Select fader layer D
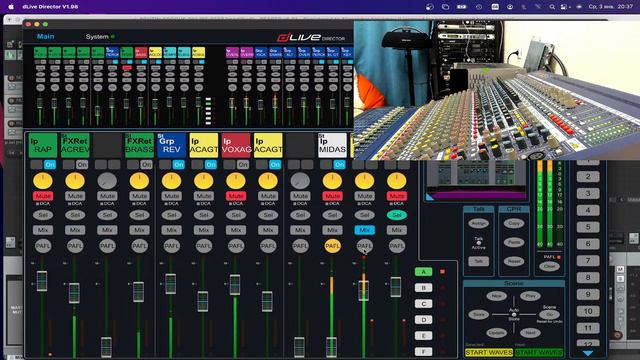Screen dimensions: 640x360 (x=423, y=320)
